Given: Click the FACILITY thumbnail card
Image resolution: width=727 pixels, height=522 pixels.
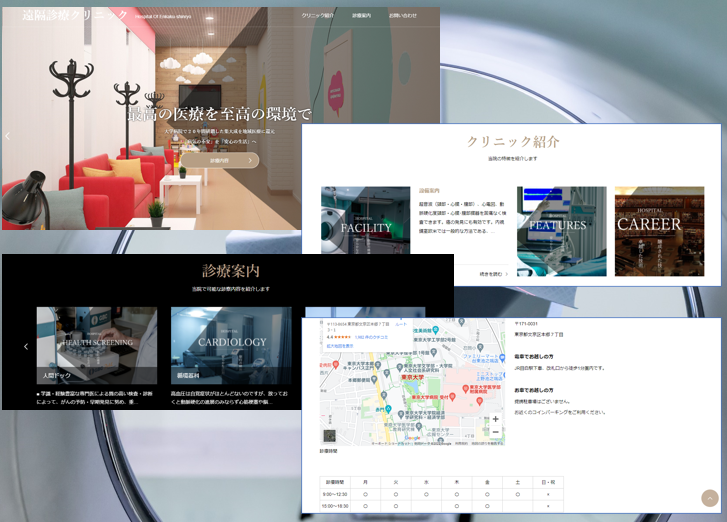Looking at the screenshot, I should [x=365, y=220].
